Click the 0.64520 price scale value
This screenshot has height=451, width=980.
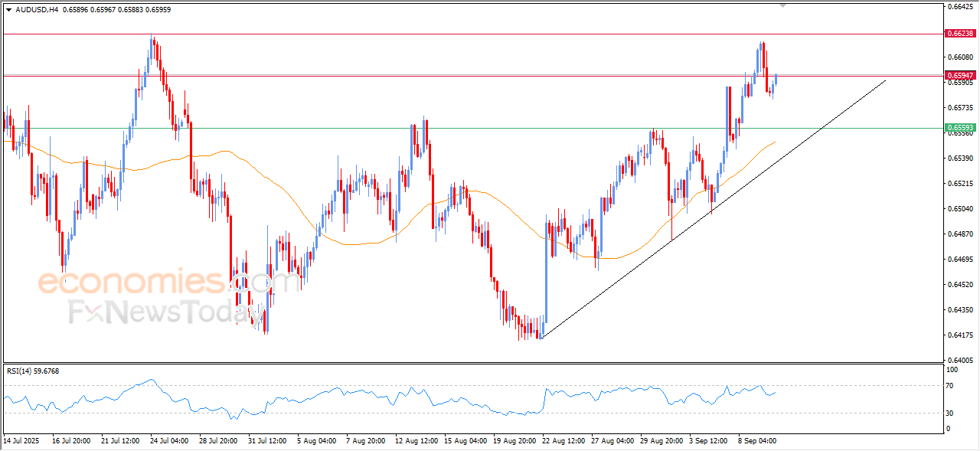[959, 284]
